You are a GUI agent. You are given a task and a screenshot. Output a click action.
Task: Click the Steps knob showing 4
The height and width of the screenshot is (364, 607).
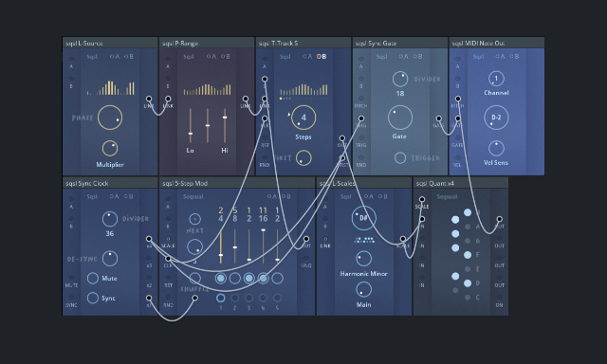coord(303,118)
